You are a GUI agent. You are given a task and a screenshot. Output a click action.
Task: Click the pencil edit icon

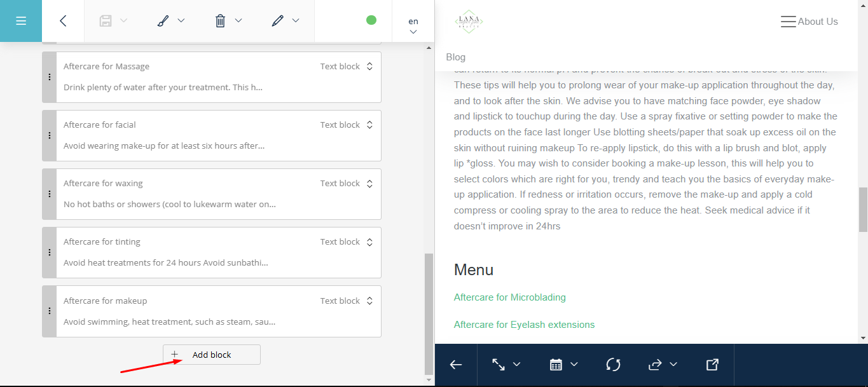277,21
